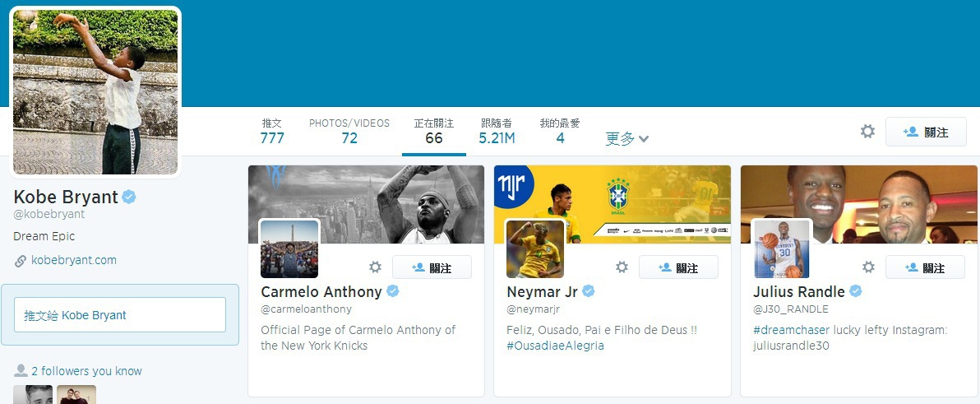Follow Neymar Jr with 關注 button

(x=679, y=267)
